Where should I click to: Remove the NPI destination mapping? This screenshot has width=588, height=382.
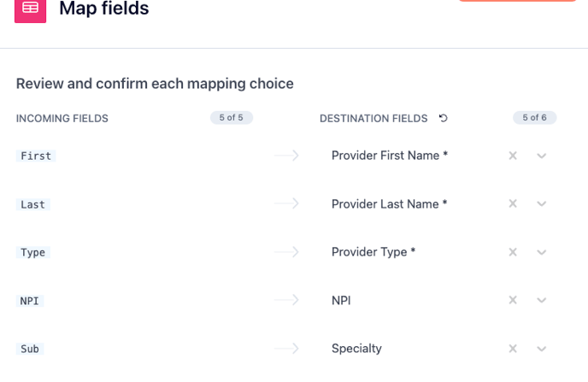(513, 300)
